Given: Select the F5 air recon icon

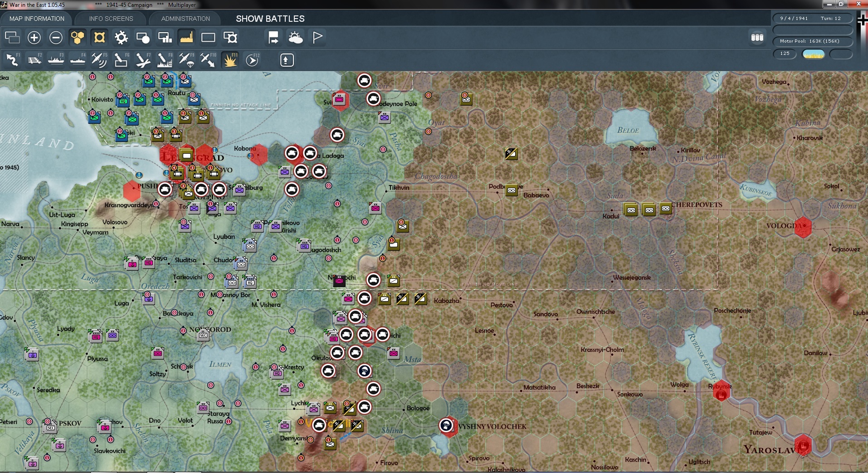Looking at the screenshot, I should click(99, 60).
